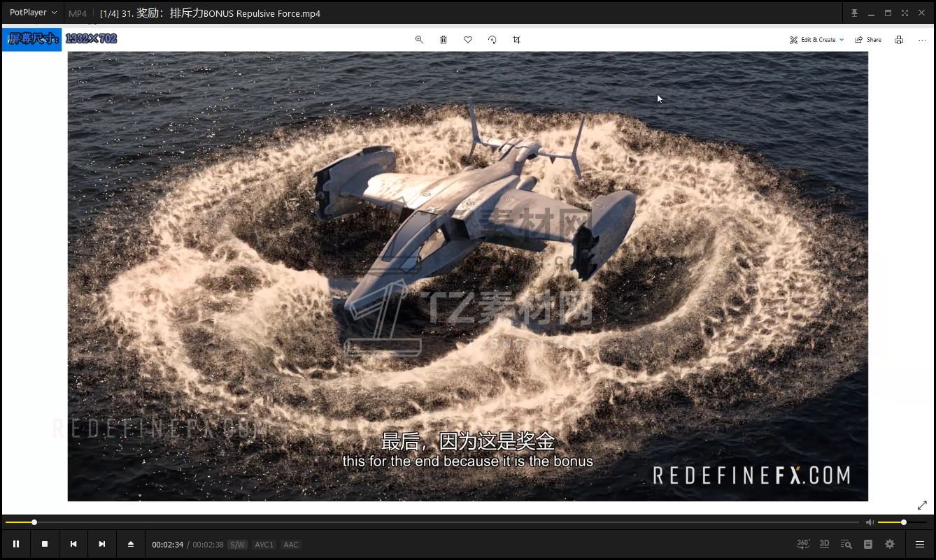Screen dimensions: 936x560
Task: Click the rotate icon in Photos toolbar
Action: click(492, 40)
